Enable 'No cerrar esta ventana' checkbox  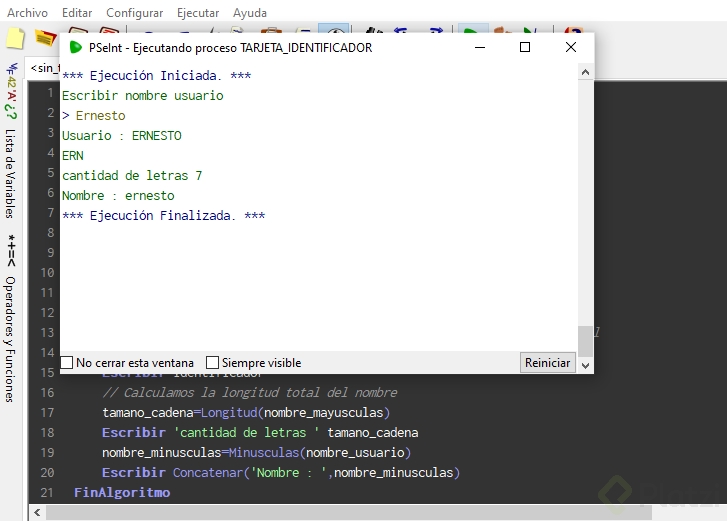tap(67, 362)
